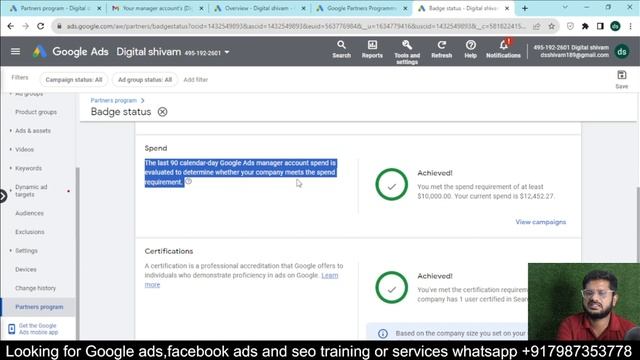Screen dimensions: 640x360
Task: Open a new browser tab
Action: tap(525, 8)
